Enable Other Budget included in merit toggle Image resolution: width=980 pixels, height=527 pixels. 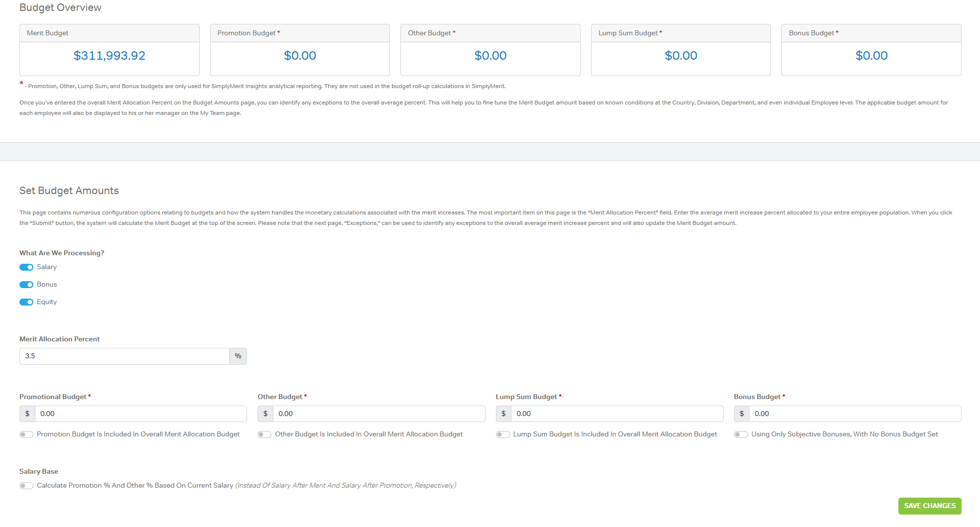(264, 434)
